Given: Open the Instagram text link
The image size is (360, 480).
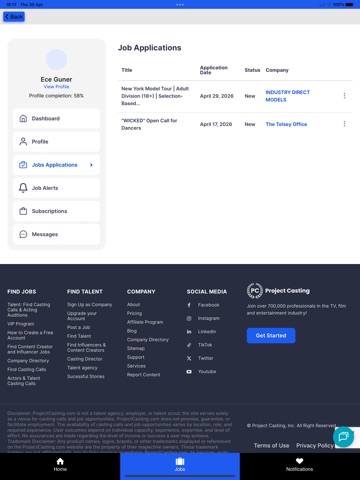Looking at the screenshot, I should coord(209,318).
